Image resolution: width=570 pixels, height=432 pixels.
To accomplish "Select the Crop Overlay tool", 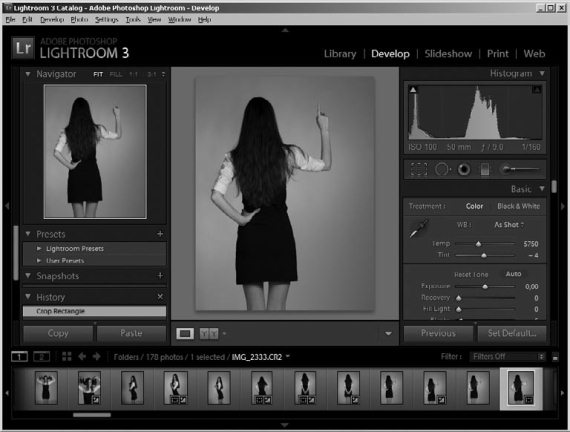I will point(418,169).
